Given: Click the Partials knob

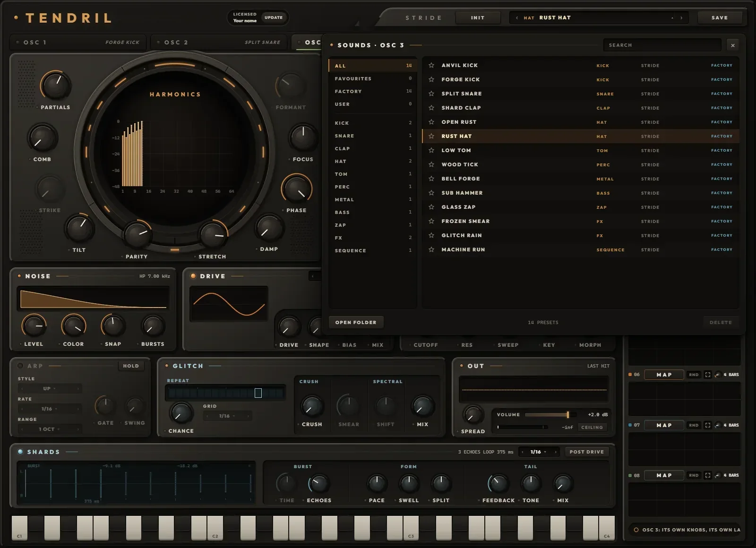Looking at the screenshot, I should 55,86.
